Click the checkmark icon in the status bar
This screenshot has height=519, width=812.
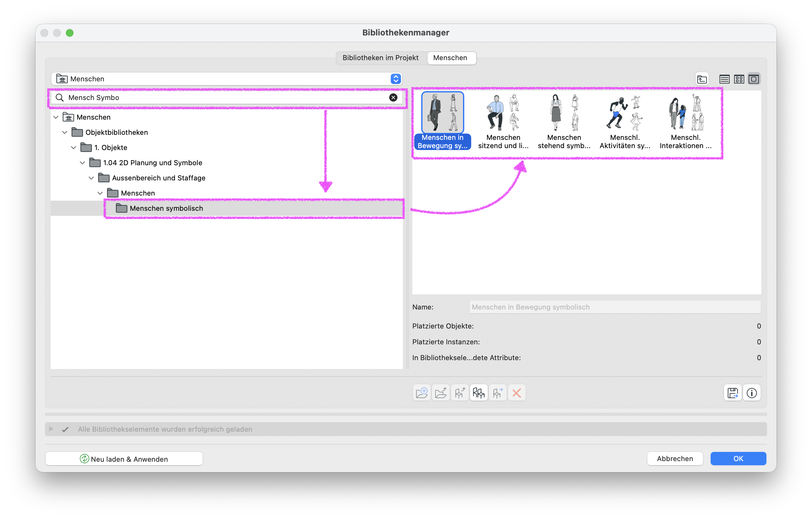click(x=65, y=429)
